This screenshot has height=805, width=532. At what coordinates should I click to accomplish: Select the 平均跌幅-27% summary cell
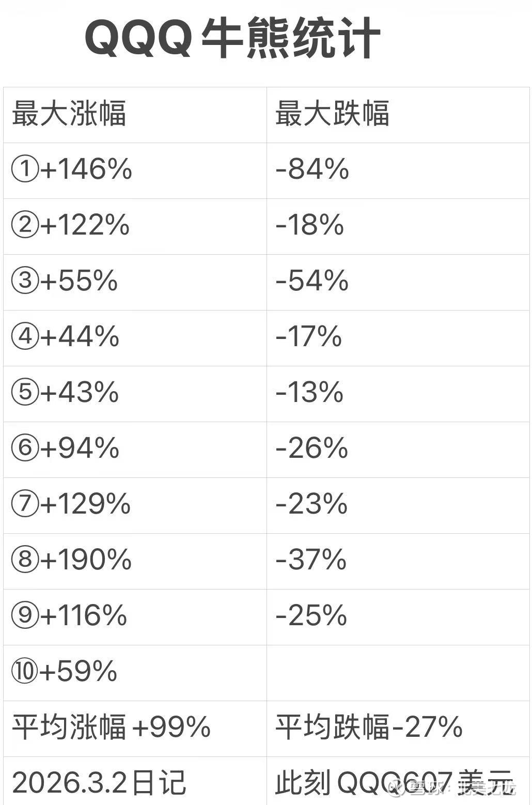(369, 727)
